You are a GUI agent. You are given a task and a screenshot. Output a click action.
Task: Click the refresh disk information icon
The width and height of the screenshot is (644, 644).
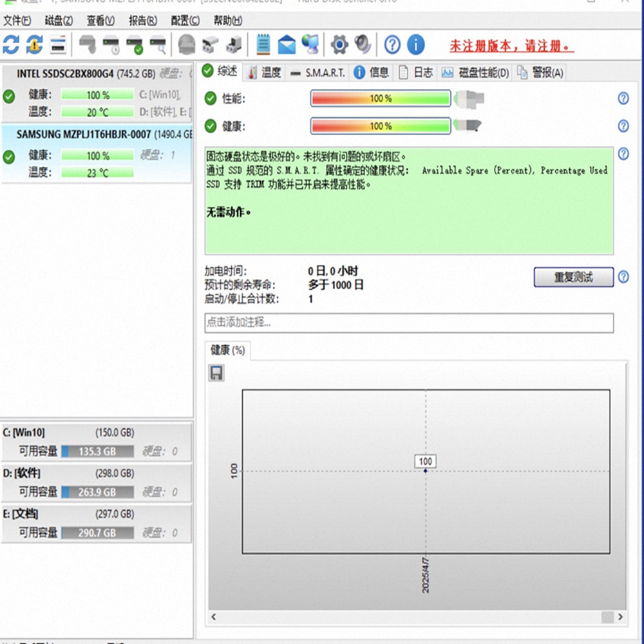[11, 44]
